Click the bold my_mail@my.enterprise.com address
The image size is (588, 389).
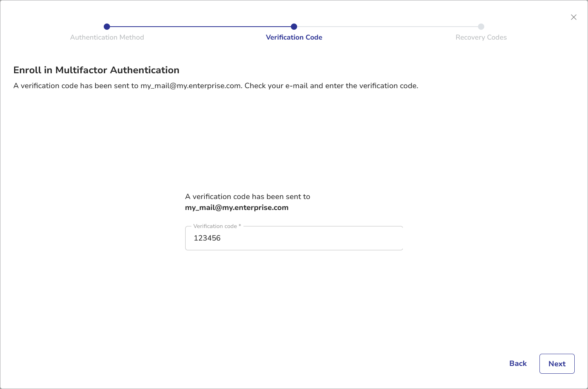click(x=236, y=208)
